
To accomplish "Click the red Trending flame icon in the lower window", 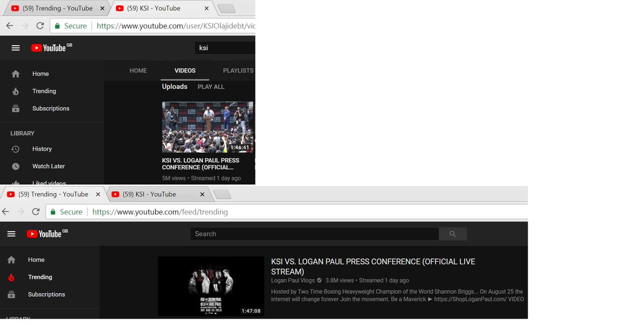I will (11, 277).
